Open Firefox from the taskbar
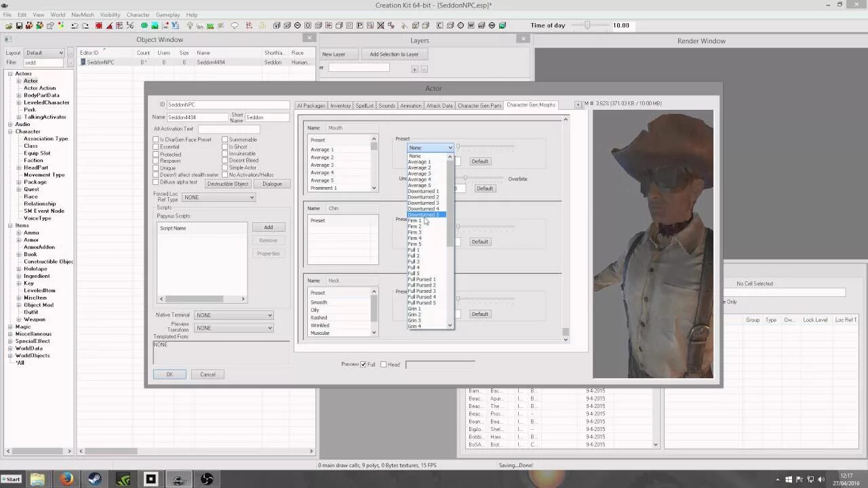Screen dimensions: 868x488 tap(66, 479)
